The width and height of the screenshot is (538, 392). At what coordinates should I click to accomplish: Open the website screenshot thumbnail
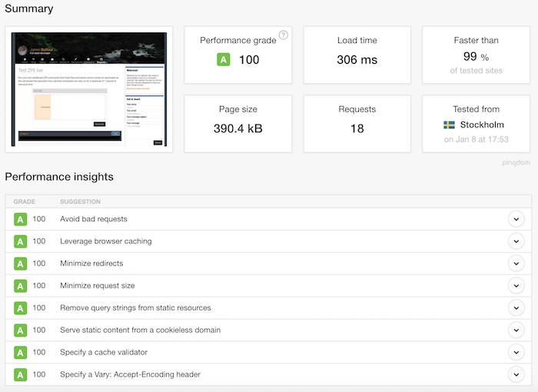point(89,89)
